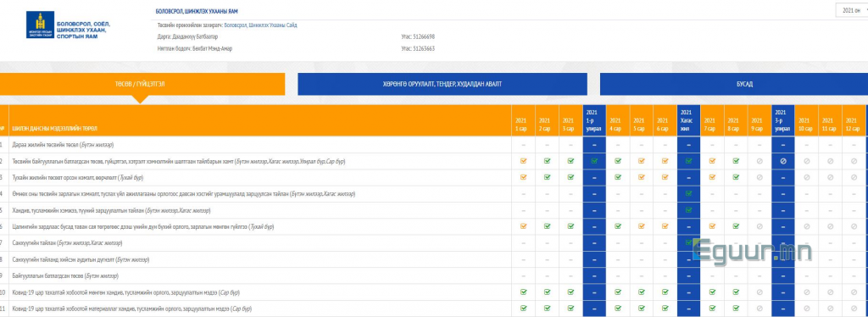Click the Утас: 51263663 phone text
The height and width of the screenshot is (317, 868).
(x=418, y=48)
